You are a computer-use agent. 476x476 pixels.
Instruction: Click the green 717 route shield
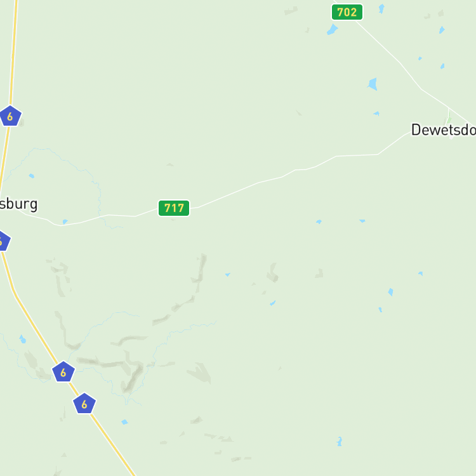tap(174, 208)
